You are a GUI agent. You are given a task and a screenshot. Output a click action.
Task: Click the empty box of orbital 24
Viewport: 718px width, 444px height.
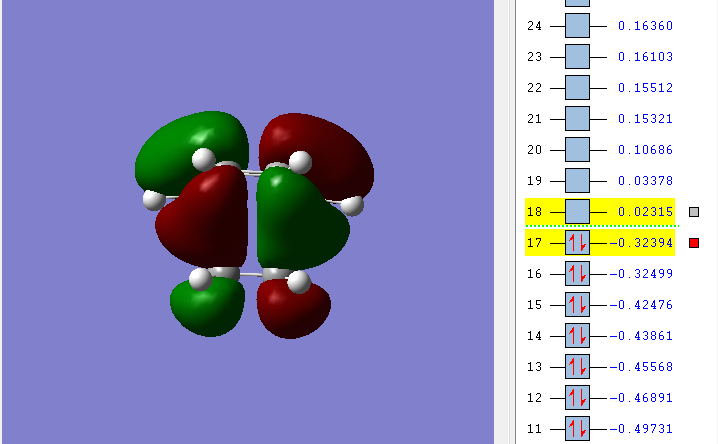pos(577,26)
